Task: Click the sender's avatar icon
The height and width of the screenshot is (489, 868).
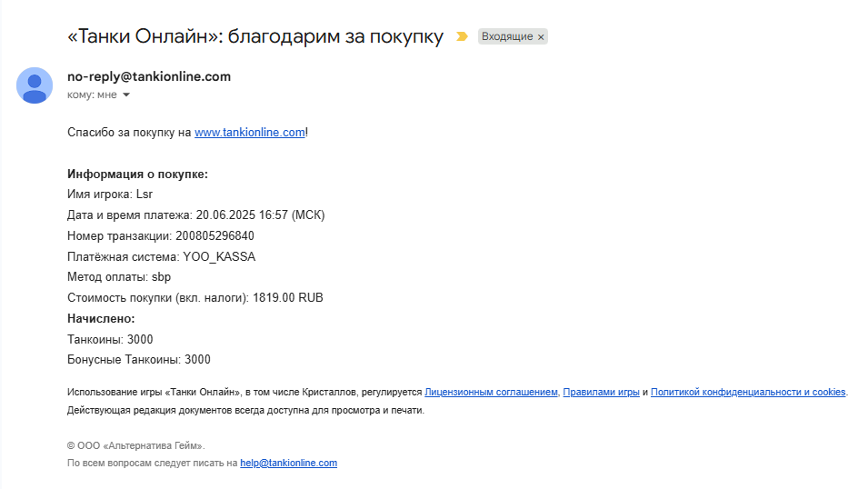Action: [35, 85]
